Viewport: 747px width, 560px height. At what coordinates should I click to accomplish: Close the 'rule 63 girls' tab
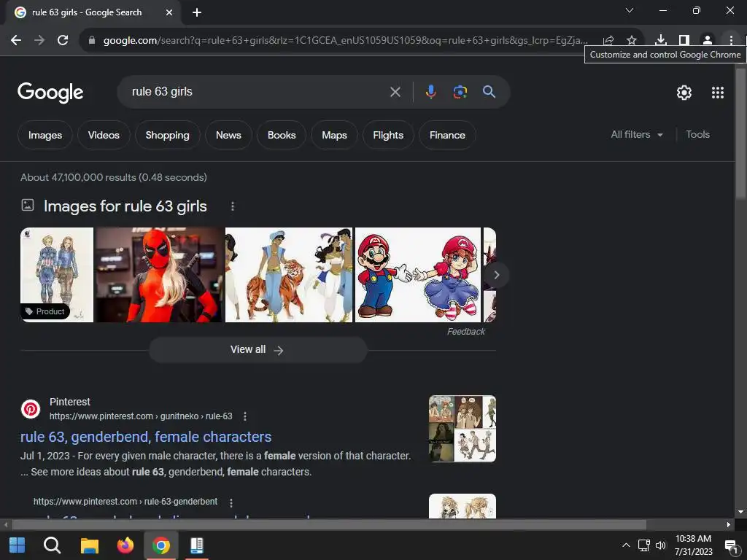(x=169, y=12)
